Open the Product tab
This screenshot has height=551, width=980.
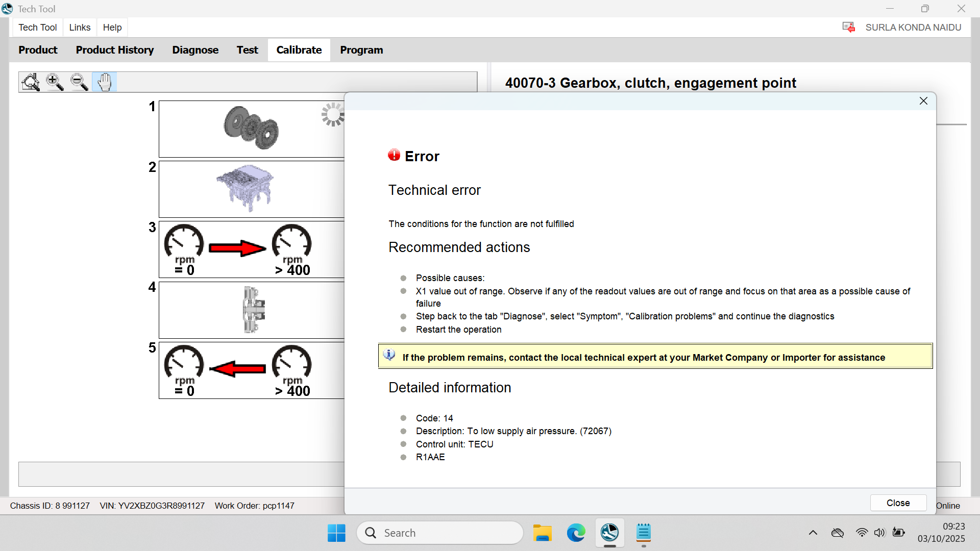38,50
